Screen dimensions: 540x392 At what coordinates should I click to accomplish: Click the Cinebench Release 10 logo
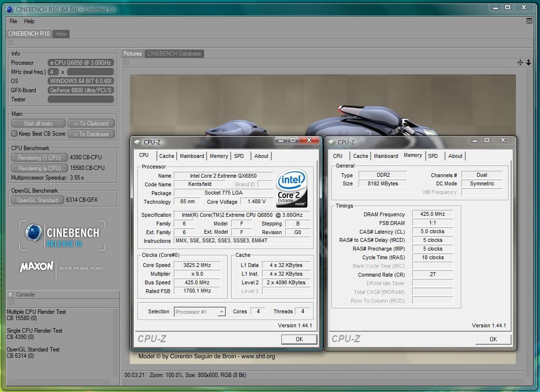[62, 236]
